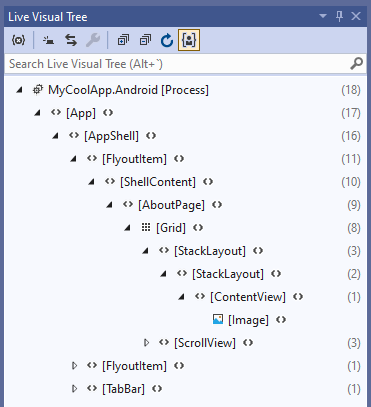Screen dimensions: 371x407
Task: Open the window position dropdown arrow
Action: tap(323, 16)
